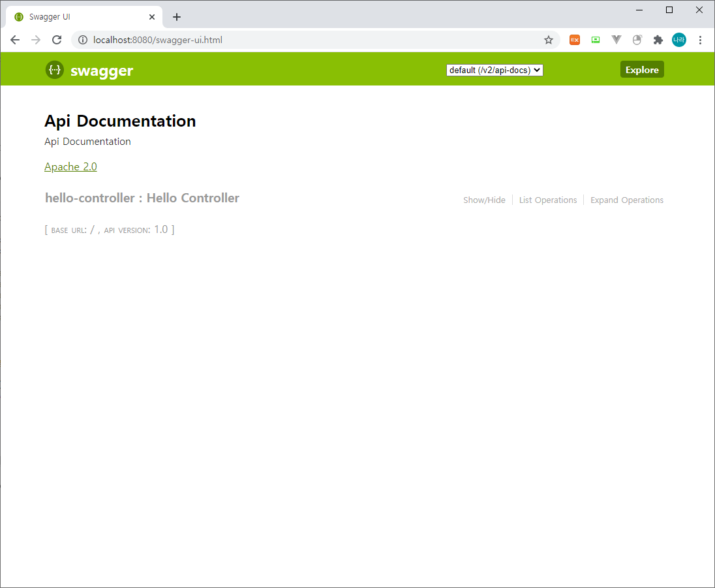Open Chrome's three-dot menu
715x588 pixels.
pos(700,40)
